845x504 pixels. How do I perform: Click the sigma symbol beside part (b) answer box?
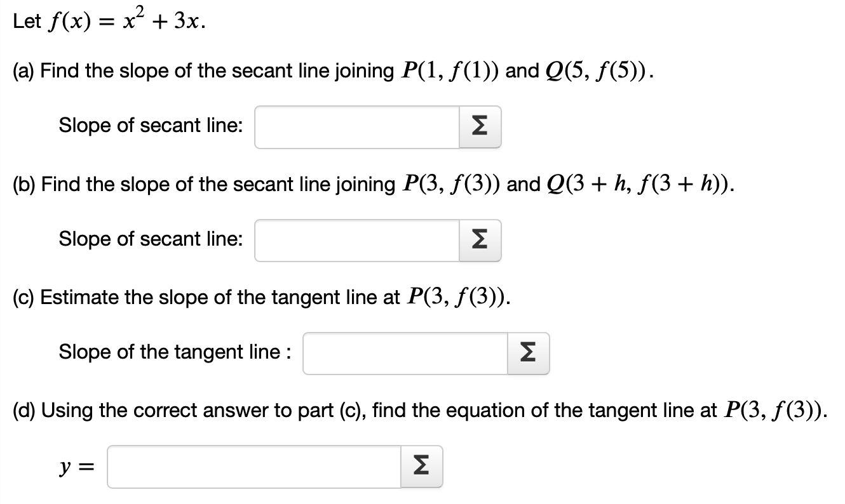[x=480, y=240]
